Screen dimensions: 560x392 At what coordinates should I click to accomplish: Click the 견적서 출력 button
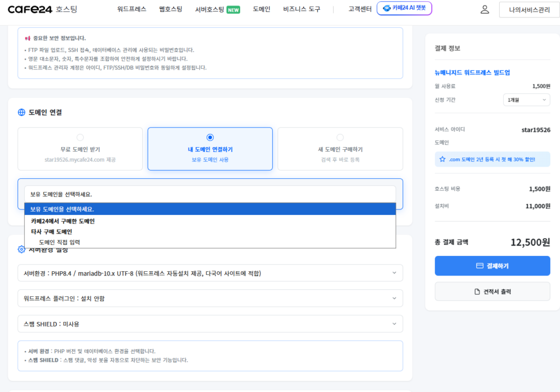(492, 291)
